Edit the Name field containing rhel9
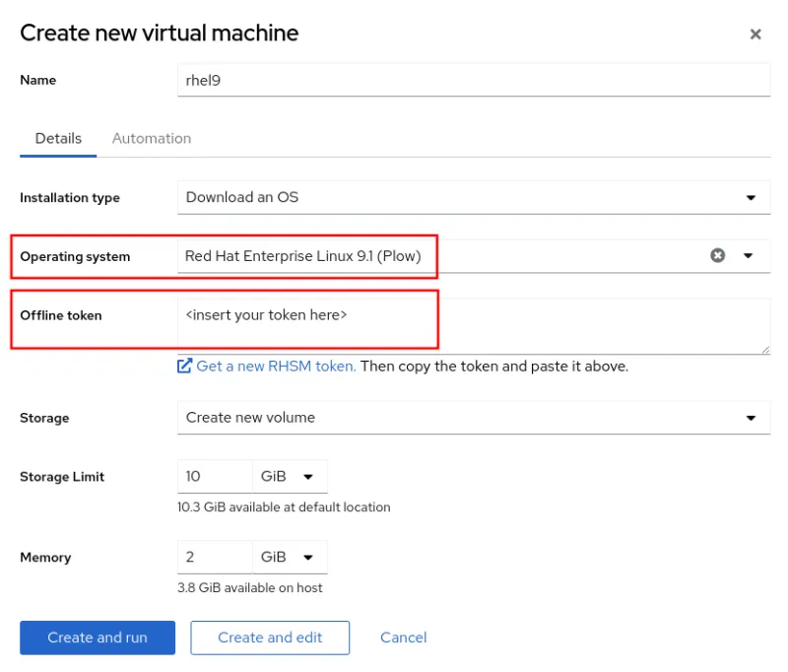Image resolution: width=788 pixels, height=672 pixels. point(473,80)
